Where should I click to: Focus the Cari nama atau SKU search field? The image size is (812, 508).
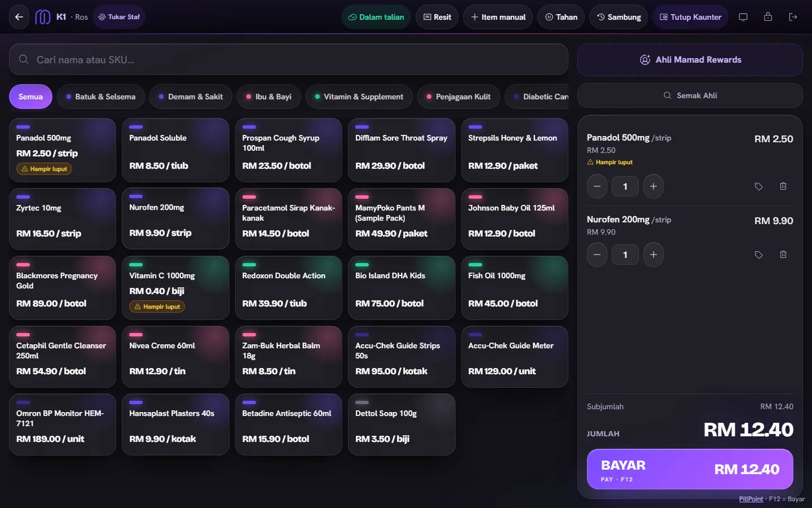289,59
